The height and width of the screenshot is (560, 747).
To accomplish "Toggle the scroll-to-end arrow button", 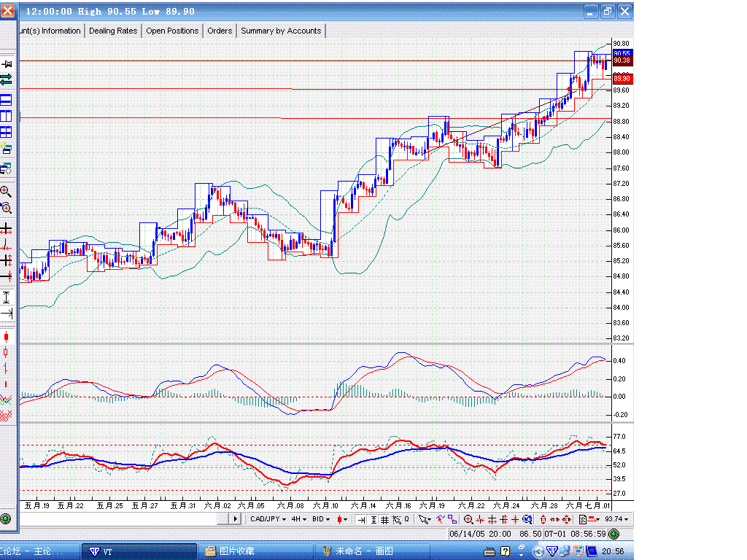I will pyautogui.click(x=361, y=519).
